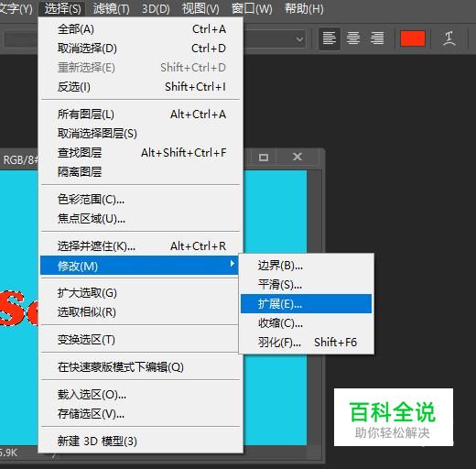Choose 平滑(S)... in submenu

click(306, 285)
